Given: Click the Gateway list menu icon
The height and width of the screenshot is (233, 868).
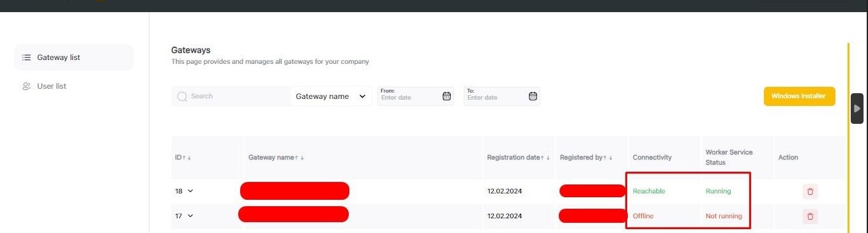Looking at the screenshot, I should tap(26, 57).
